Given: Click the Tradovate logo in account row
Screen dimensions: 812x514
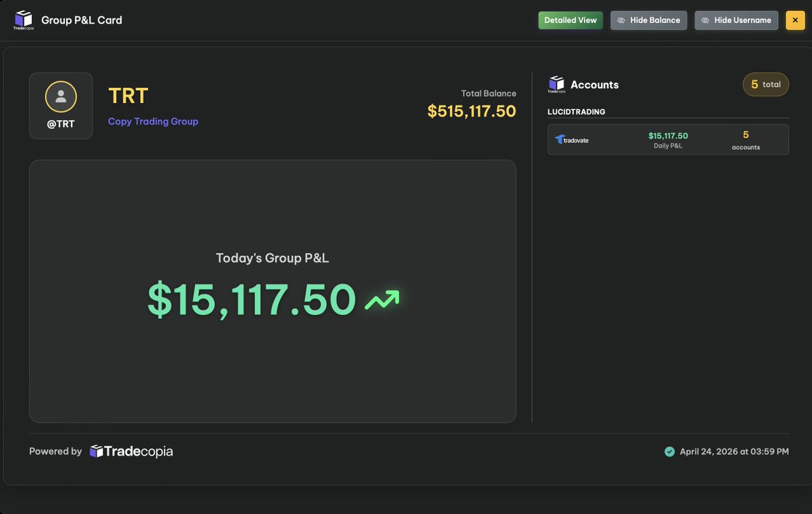Looking at the screenshot, I should (x=572, y=140).
